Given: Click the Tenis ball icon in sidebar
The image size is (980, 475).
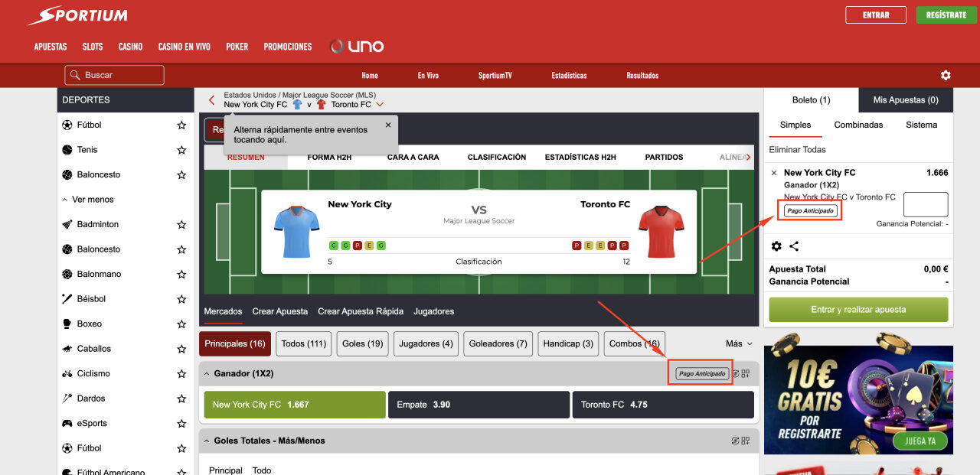Looking at the screenshot, I should point(67,150).
